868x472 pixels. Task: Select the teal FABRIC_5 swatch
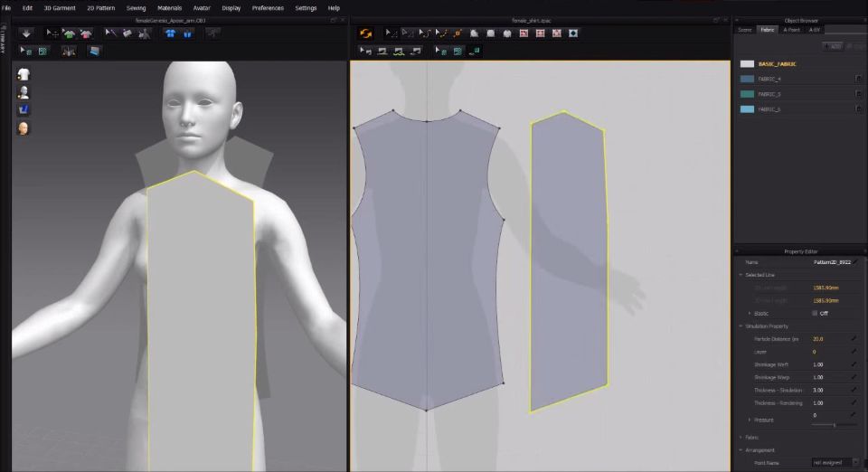(747, 94)
